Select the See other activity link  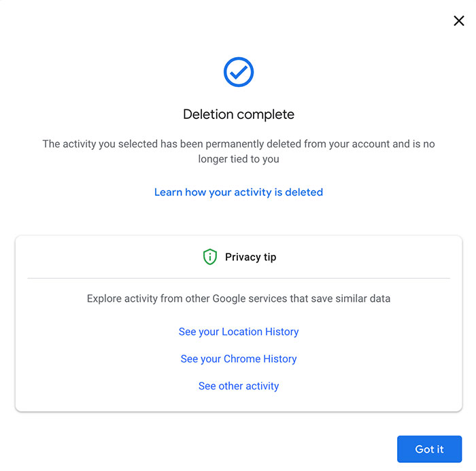point(239,386)
